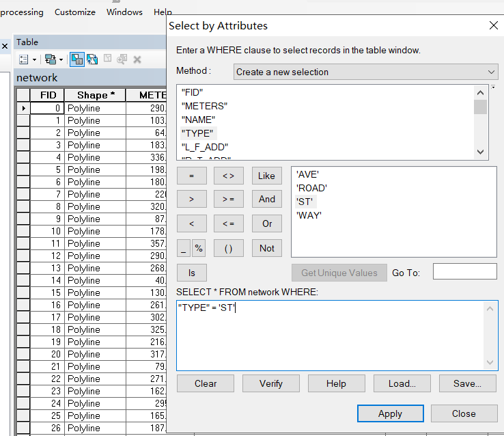Select the 'WAY' unique value

pos(309,215)
